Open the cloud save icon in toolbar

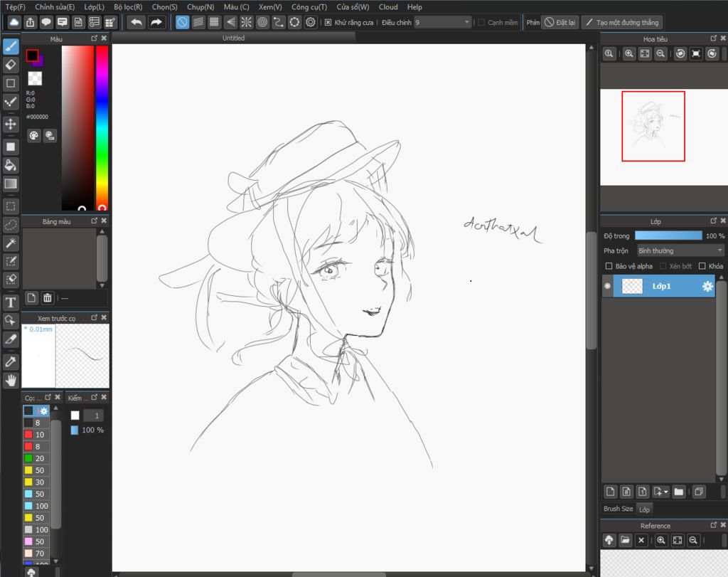click(14, 22)
